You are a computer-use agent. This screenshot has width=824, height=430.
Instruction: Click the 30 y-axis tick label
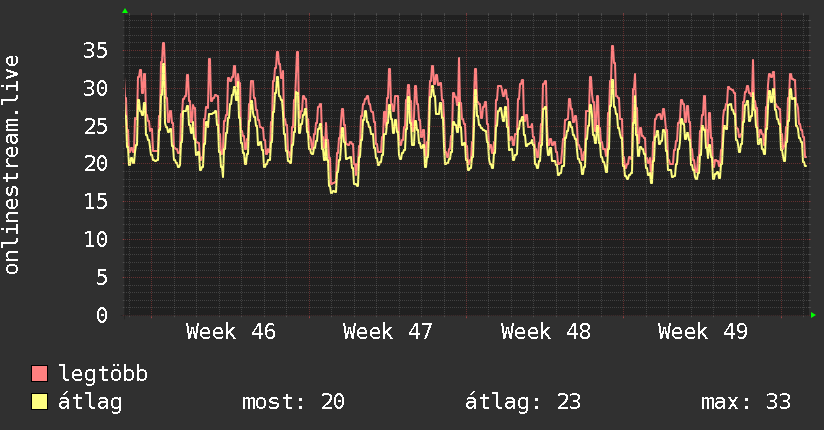tap(96, 88)
